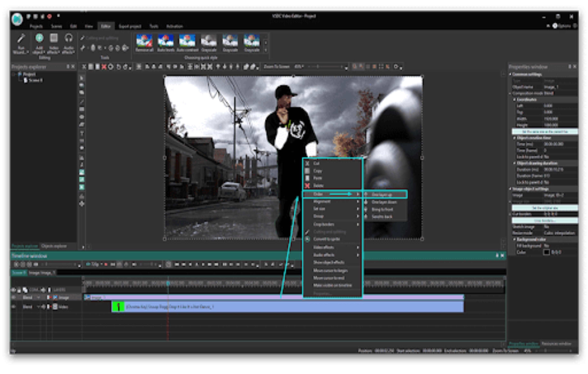Collapse the Background color section

point(514,239)
